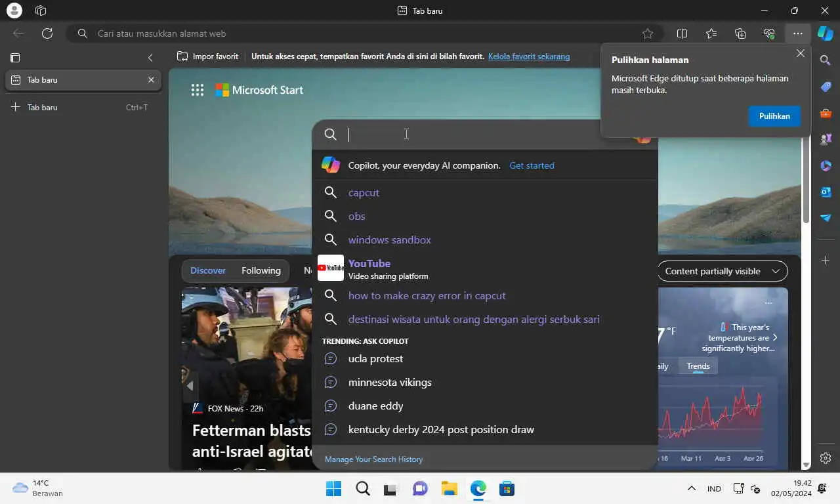Open sidebar Drop paper plane icon
Image resolution: width=840 pixels, height=504 pixels.
(826, 218)
